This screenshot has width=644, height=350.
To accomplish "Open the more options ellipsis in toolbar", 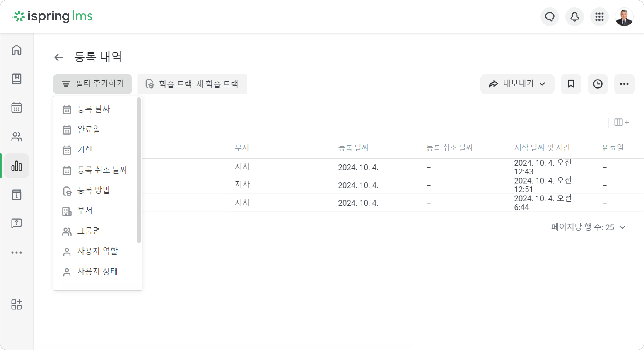I will tap(624, 84).
